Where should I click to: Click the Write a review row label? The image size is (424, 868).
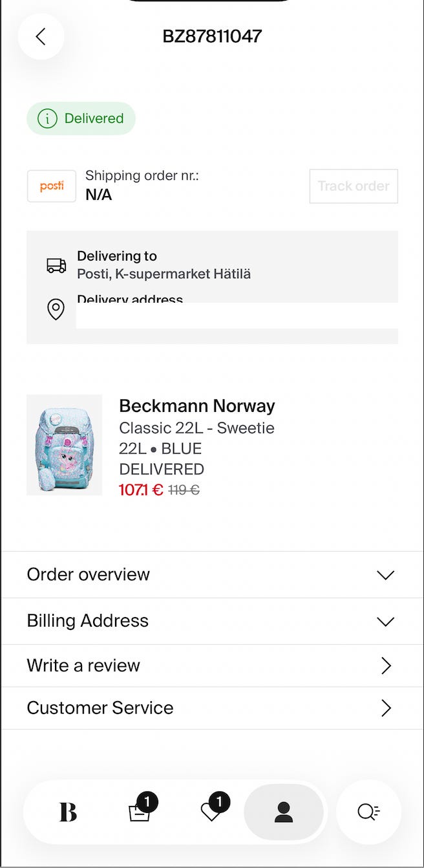pos(83,666)
